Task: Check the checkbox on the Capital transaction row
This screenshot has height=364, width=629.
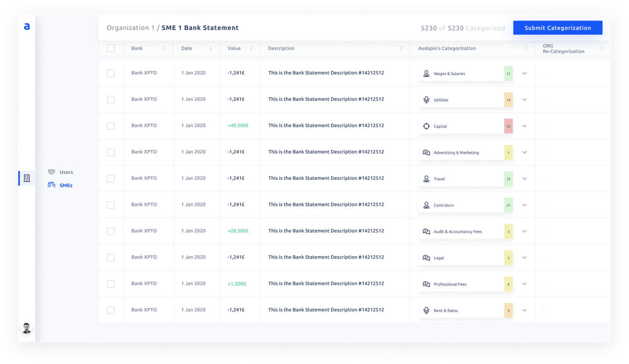Action: 111,126
